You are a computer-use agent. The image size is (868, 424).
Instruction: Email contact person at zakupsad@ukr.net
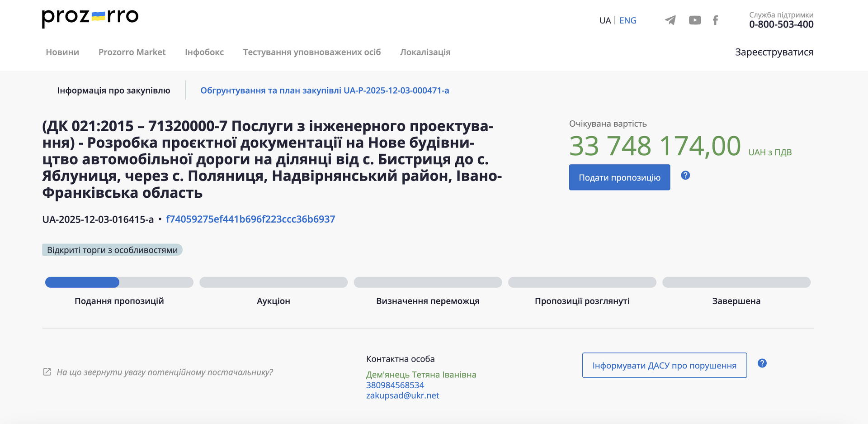point(403,395)
